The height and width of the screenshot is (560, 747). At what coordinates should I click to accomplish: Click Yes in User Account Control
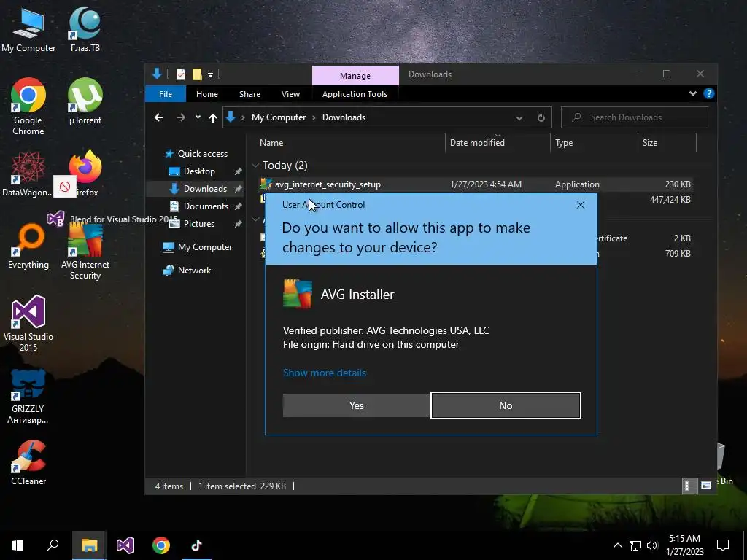[356, 405]
